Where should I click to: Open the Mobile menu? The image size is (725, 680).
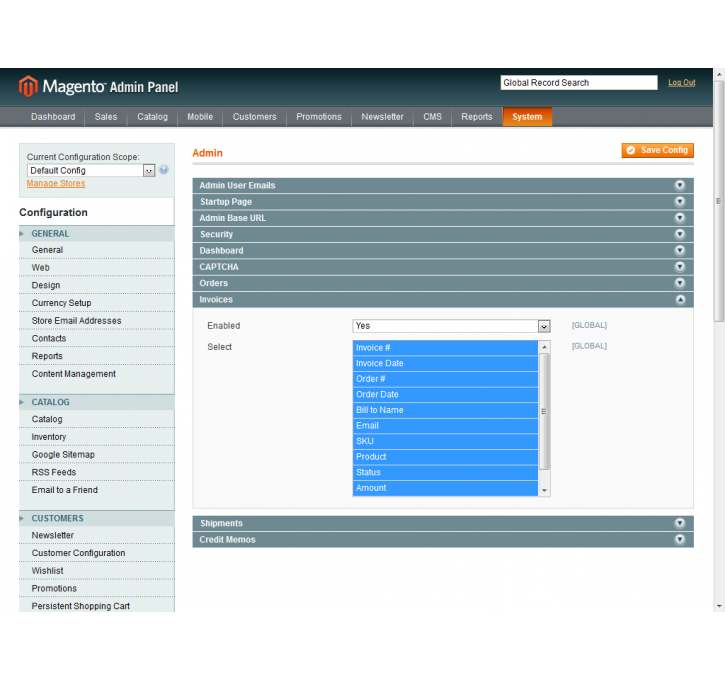point(200,117)
